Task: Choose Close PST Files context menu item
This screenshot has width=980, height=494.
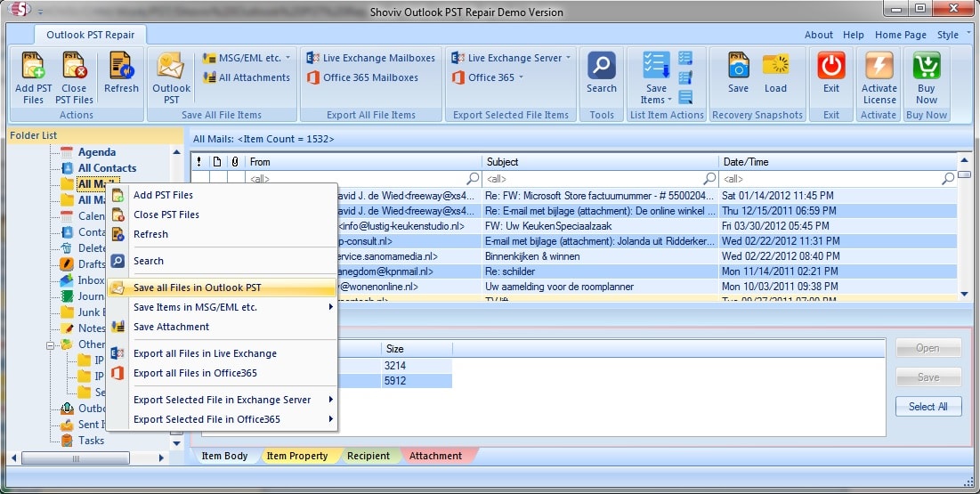Action: pyautogui.click(x=222, y=215)
